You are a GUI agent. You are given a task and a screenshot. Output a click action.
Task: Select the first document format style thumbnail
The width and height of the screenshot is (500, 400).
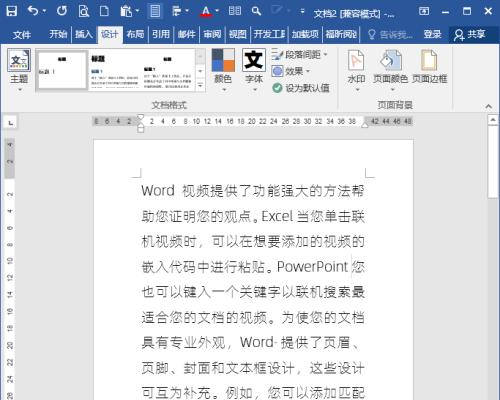[x=62, y=70]
